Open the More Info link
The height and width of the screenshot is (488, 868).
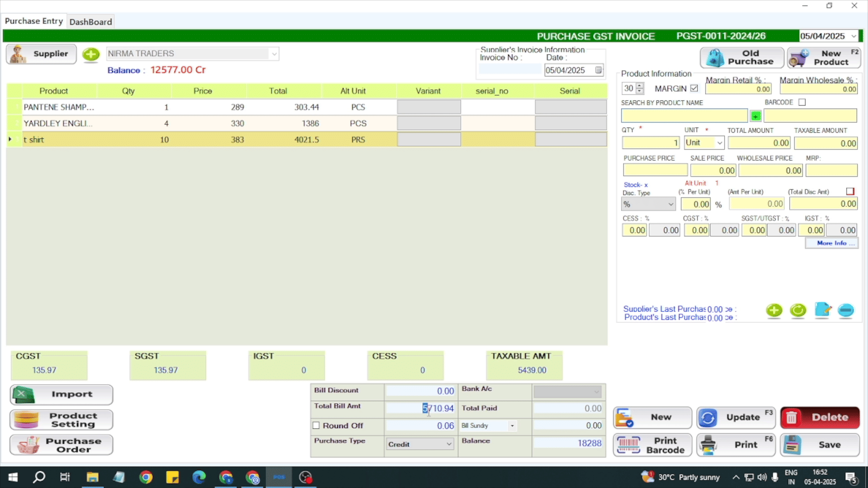(831, 243)
